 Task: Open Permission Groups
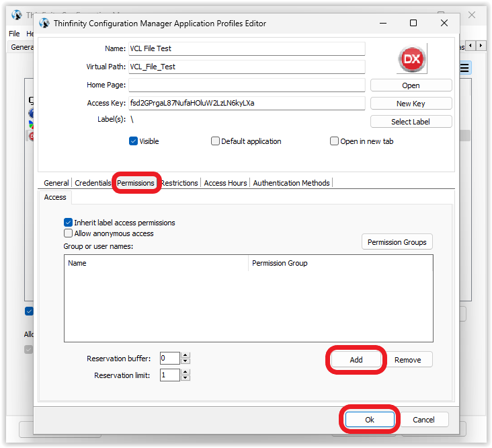[x=397, y=242]
